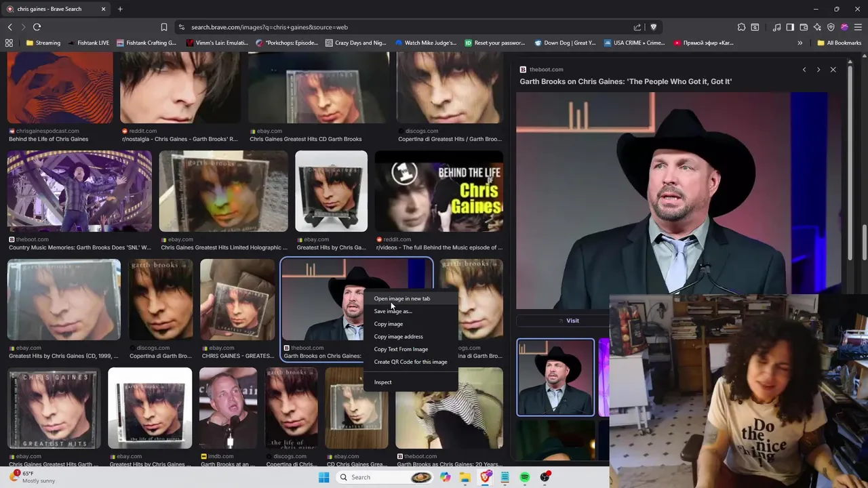
Task: Open the Down Dog bookmark
Action: pos(565,43)
